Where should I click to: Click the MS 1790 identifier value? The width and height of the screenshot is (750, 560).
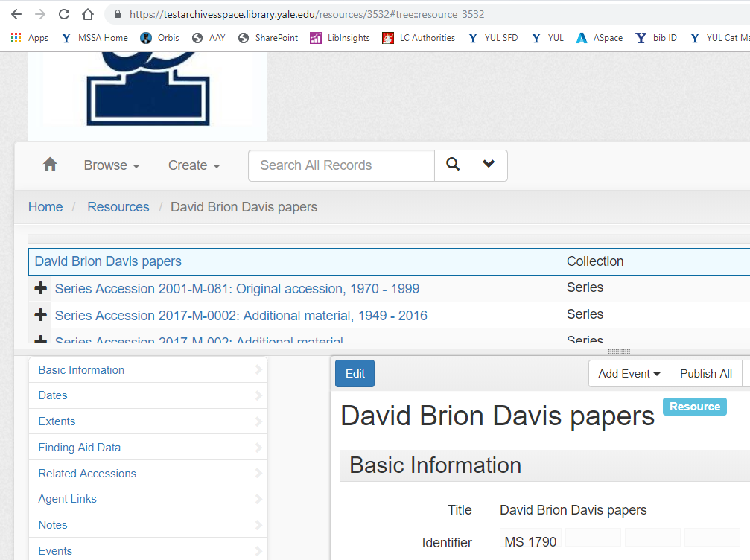530,542
